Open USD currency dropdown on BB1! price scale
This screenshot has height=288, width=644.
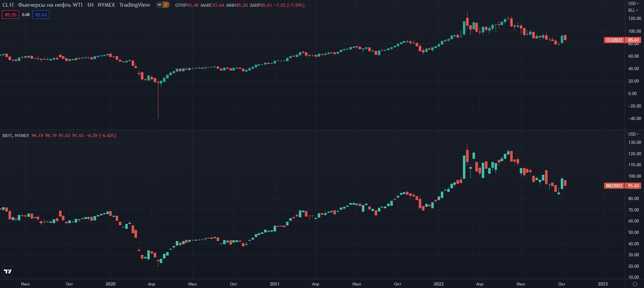click(x=633, y=134)
